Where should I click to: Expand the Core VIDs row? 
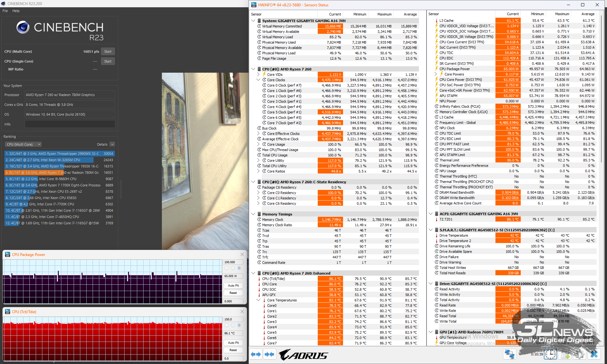click(x=258, y=75)
